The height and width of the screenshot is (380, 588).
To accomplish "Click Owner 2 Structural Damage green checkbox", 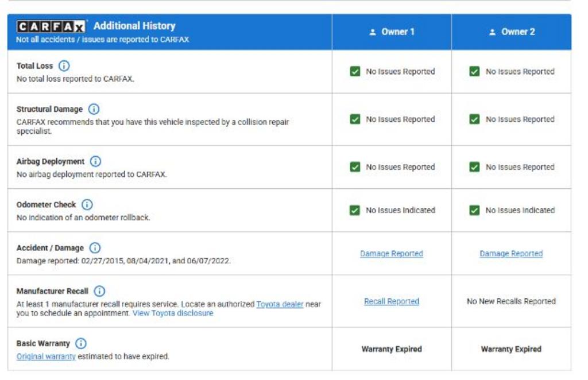I will coord(474,119).
